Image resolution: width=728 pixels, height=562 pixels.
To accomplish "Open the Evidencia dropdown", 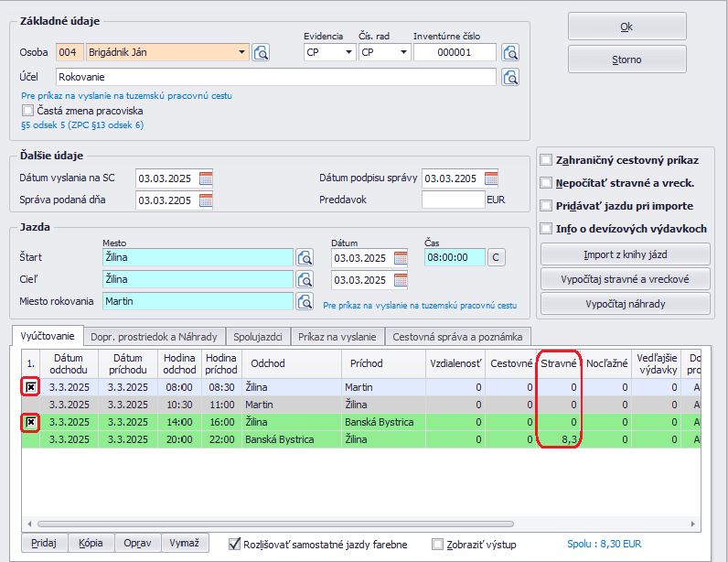I will [x=348, y=52].
